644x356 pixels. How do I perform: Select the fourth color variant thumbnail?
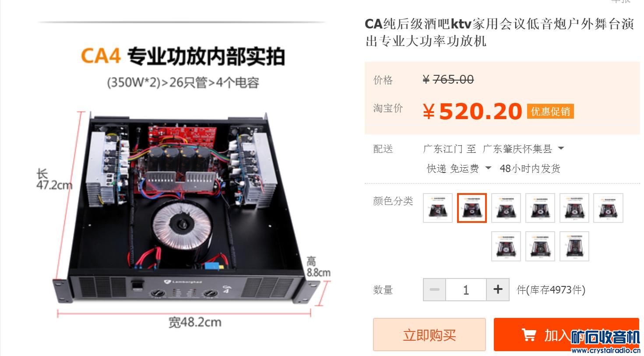tap(540, 208)
